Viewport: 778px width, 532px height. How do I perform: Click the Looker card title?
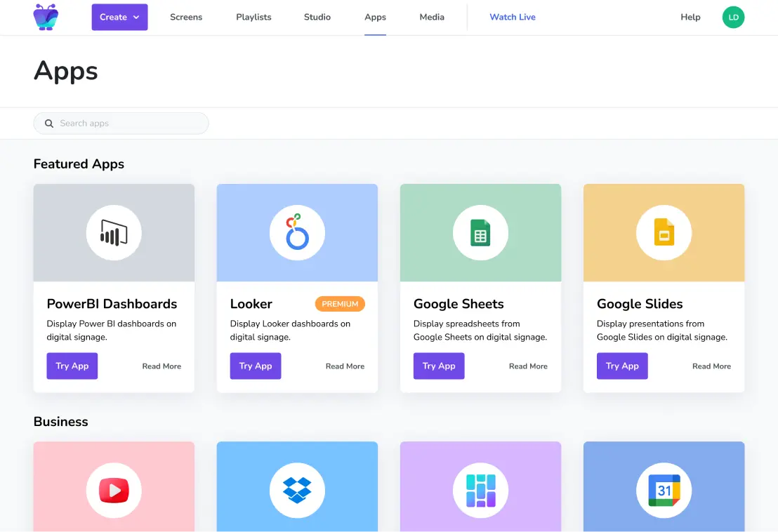[251, 304]
